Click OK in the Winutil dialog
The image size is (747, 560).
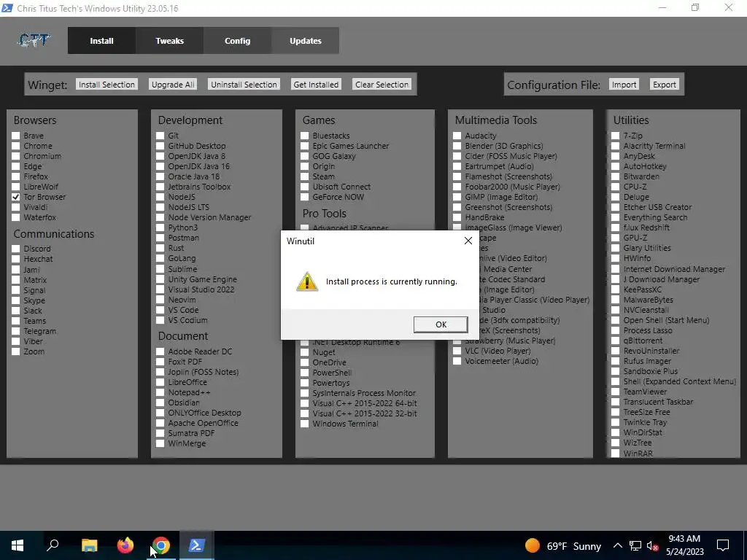[x=441, y=324]
